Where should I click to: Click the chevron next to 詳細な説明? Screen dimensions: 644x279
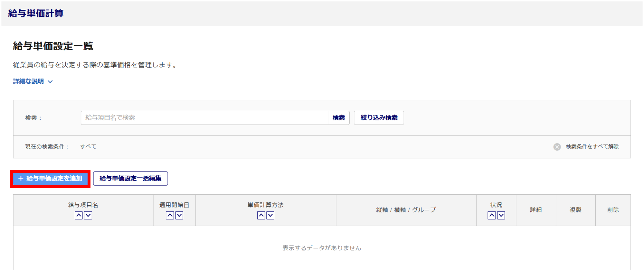(50, 82)
